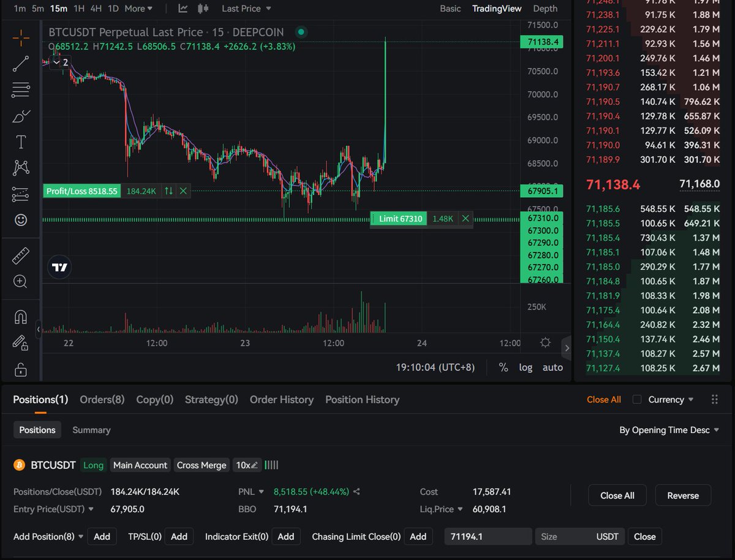This screenshot has width=735, height=560.
Task: Open the candlestick chart style icon
Action: (204, 9)
